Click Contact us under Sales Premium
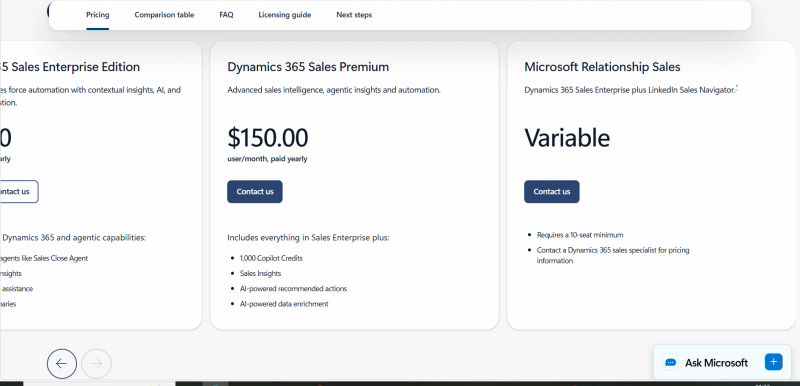The height and width of the screenshot is (386, 800). point(255,192)
